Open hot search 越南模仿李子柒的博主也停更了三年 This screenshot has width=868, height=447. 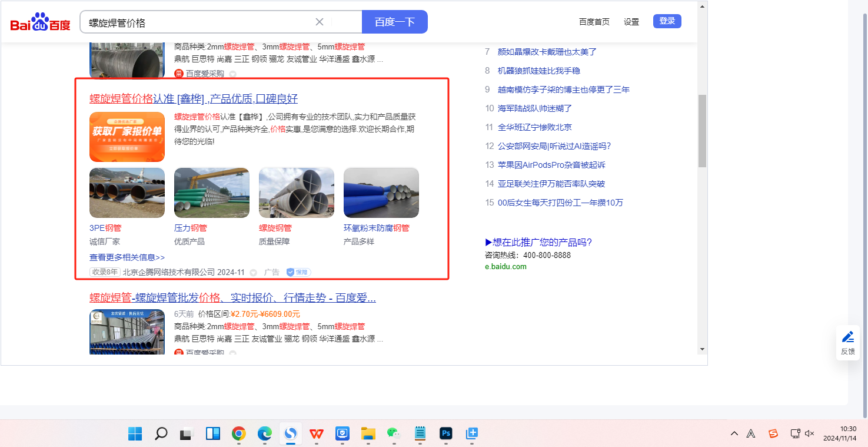pyautogui.click(x=564, y=90)
